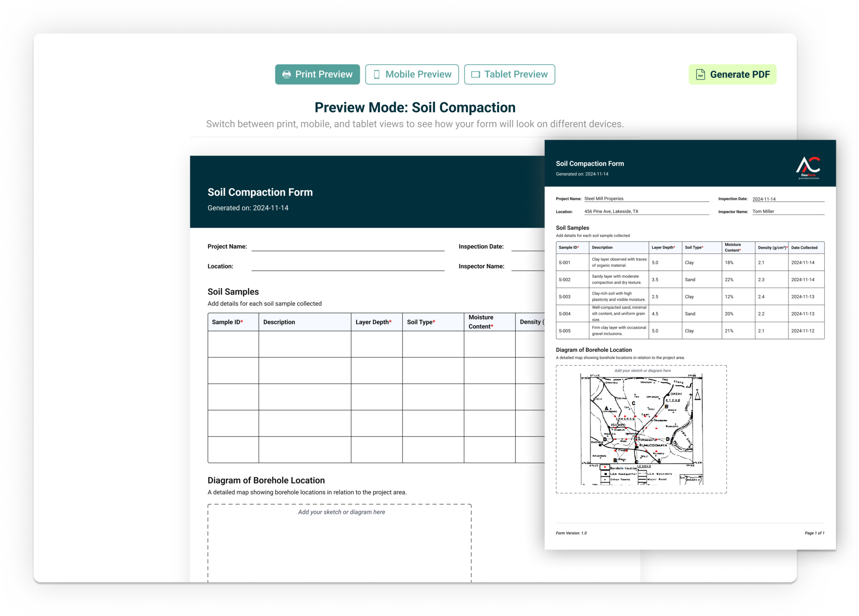Click the Moisture Content header in preview
The height and width of the screenshot is (616, 859).
click(489, 322)
